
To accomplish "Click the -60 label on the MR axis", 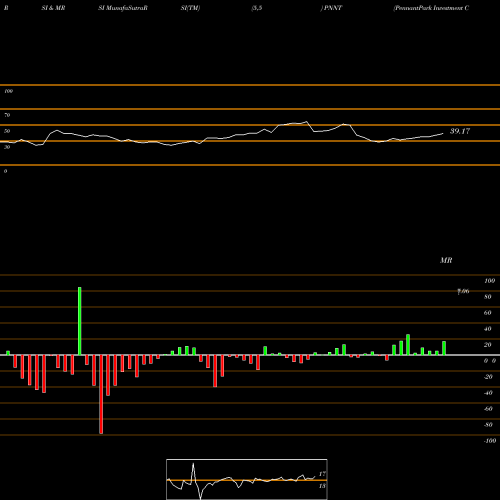I will (488, 409).
